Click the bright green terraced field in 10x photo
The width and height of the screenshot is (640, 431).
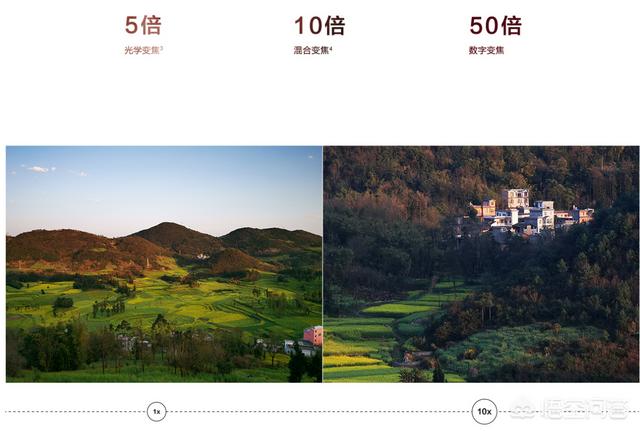[x=398, y=309]
